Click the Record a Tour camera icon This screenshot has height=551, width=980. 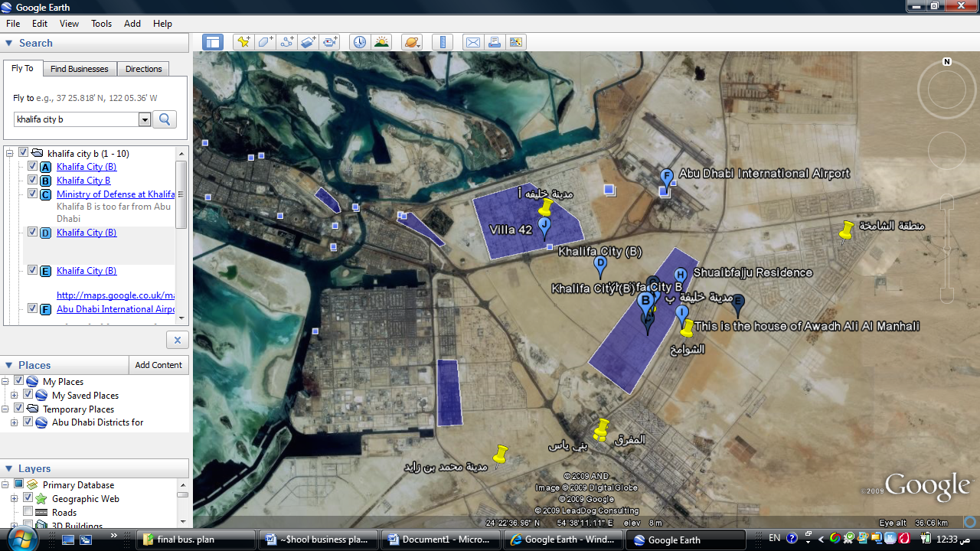coord(331,43)
